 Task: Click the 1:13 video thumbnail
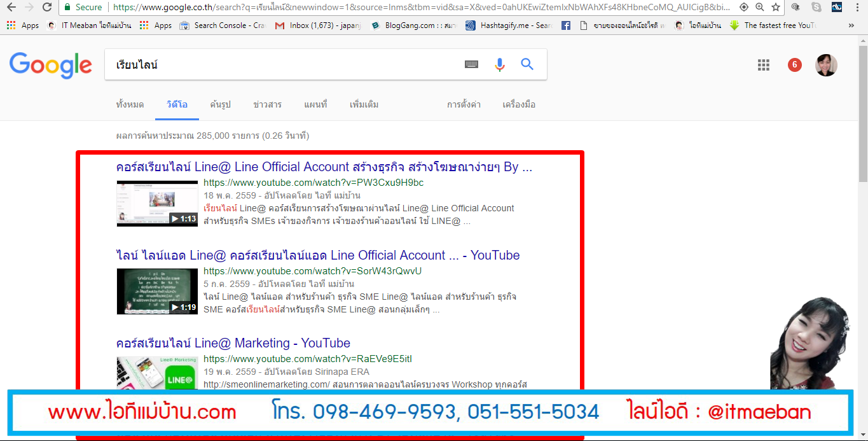coord(157,203)
